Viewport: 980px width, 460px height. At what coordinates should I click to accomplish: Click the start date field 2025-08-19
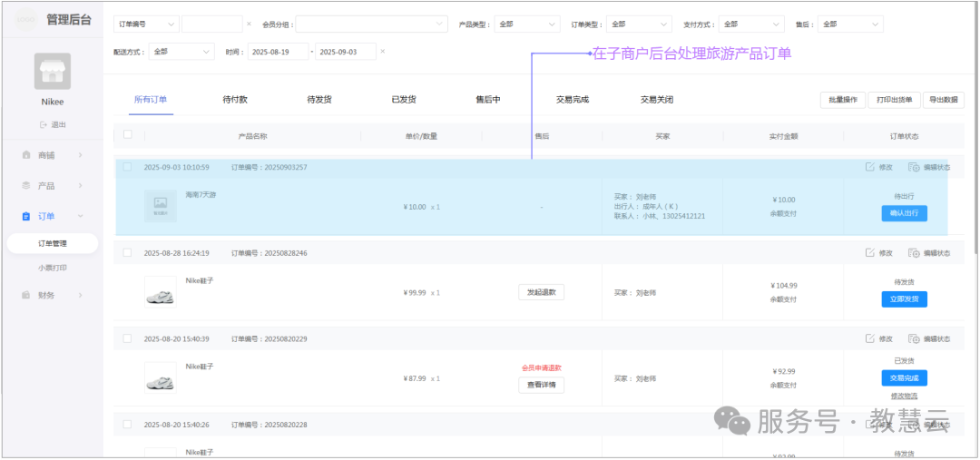click(277, 52)
